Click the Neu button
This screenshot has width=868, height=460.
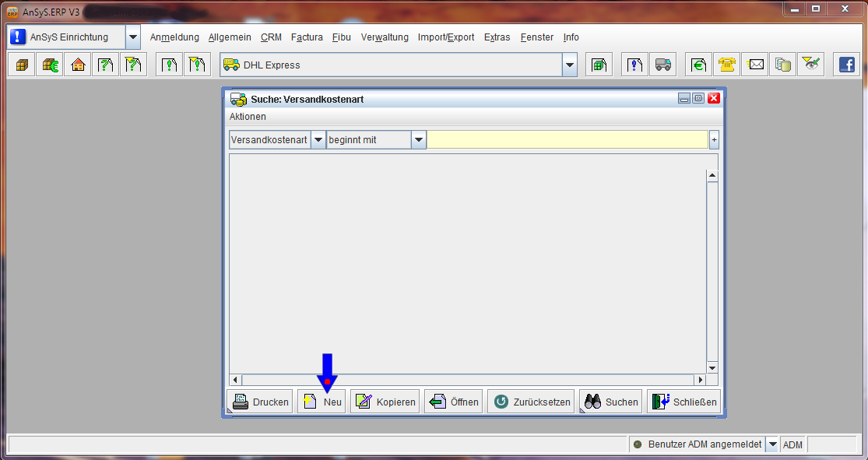322,402
